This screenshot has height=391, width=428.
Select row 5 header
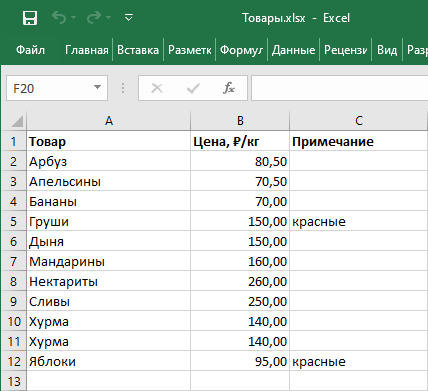tap(13, 221)
